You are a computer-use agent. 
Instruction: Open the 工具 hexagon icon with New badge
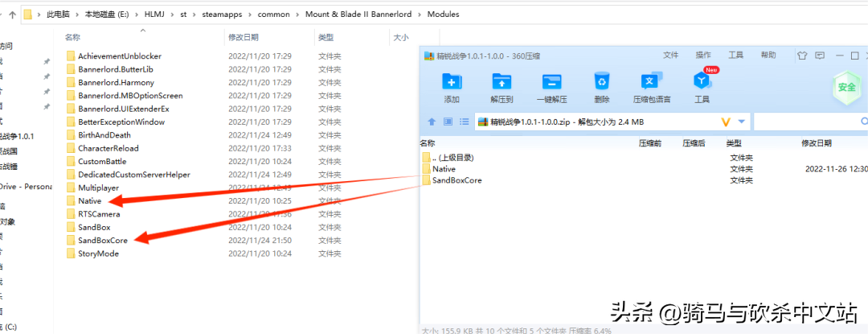702,80
